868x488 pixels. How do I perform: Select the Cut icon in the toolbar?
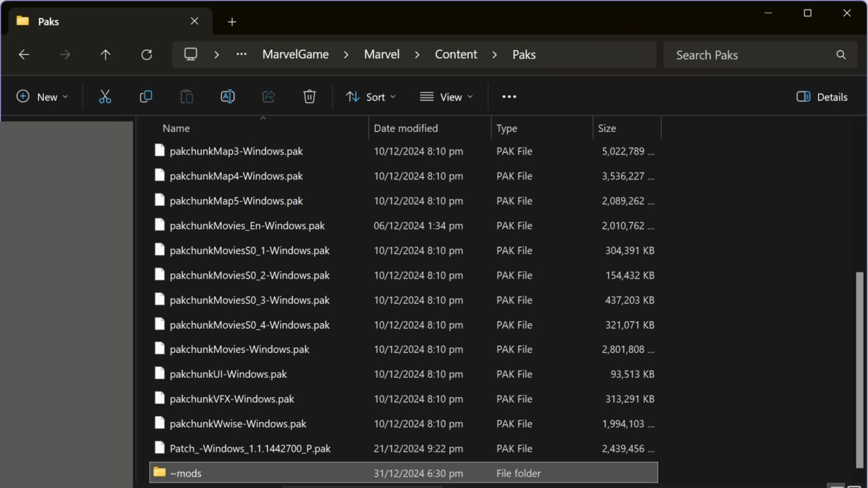point(105,96)
